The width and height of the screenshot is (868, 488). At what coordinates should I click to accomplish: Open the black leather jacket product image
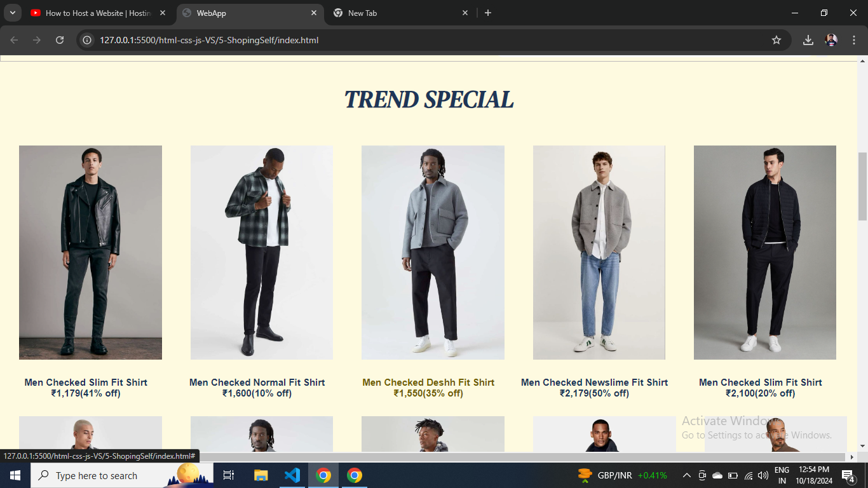pos(90,252)
